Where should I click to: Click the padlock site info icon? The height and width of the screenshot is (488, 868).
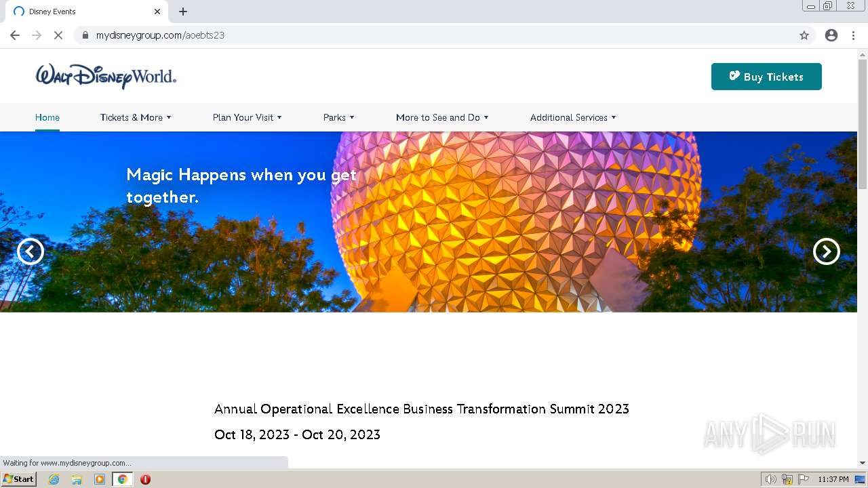tap(85, 35)
